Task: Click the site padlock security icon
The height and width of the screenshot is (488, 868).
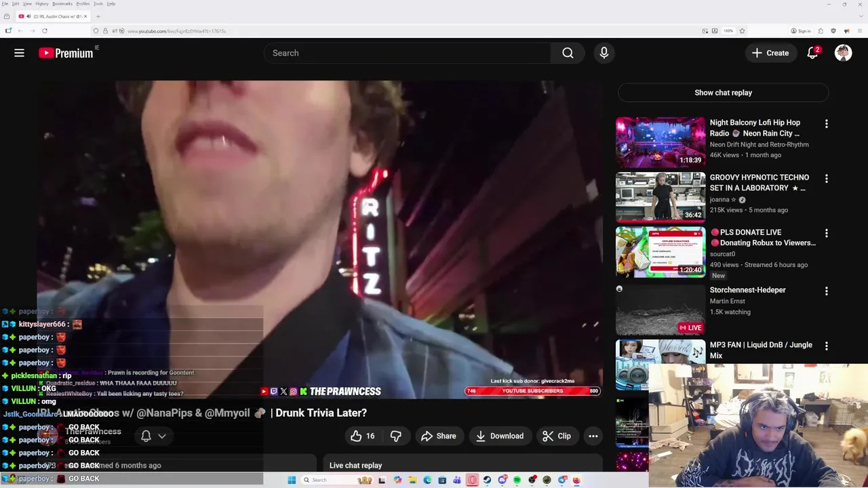Action: tap(105, 30)
